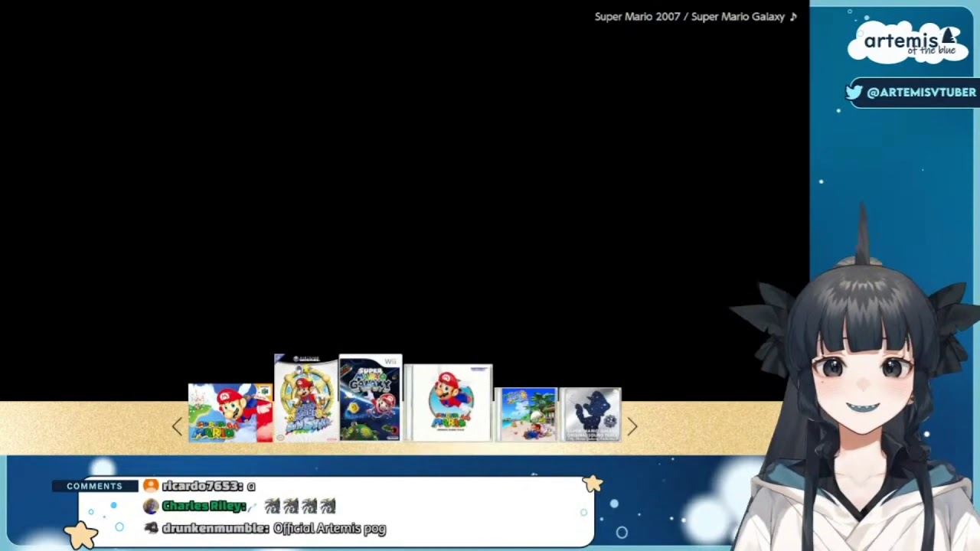Click the ricardo7653 username
Image resolution: width=980 pixels, height=551 pixels.
coord(202,486)
